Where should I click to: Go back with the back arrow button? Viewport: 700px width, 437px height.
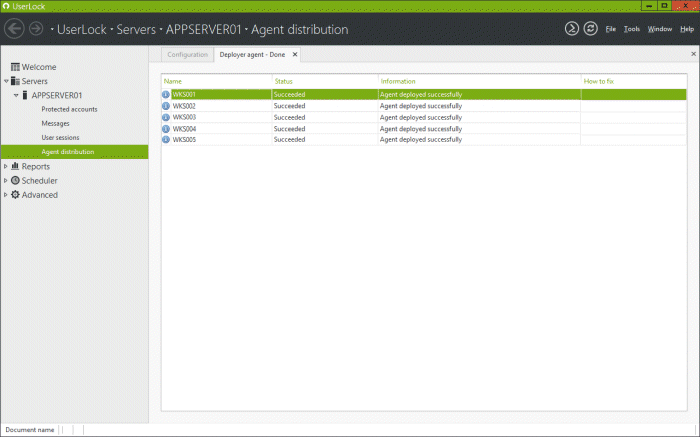14,29
